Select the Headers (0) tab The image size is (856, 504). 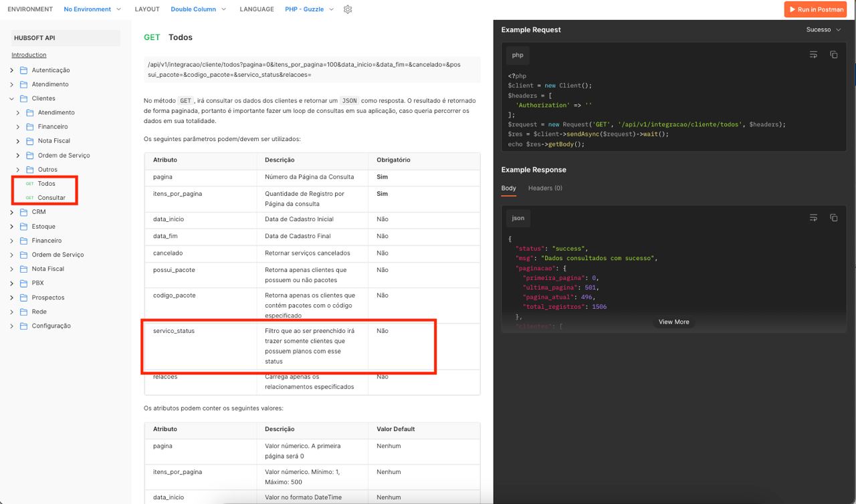545,188
